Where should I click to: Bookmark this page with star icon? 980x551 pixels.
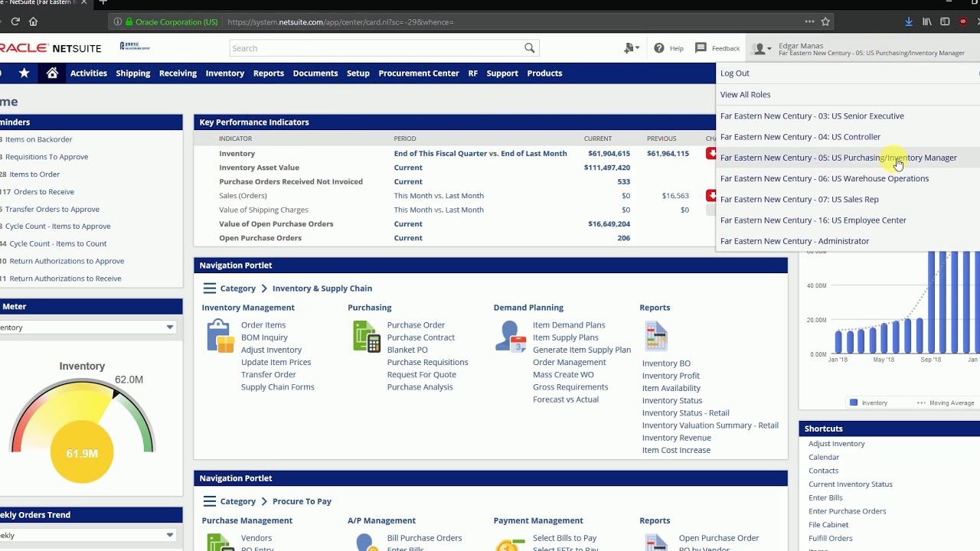[825, 21]
